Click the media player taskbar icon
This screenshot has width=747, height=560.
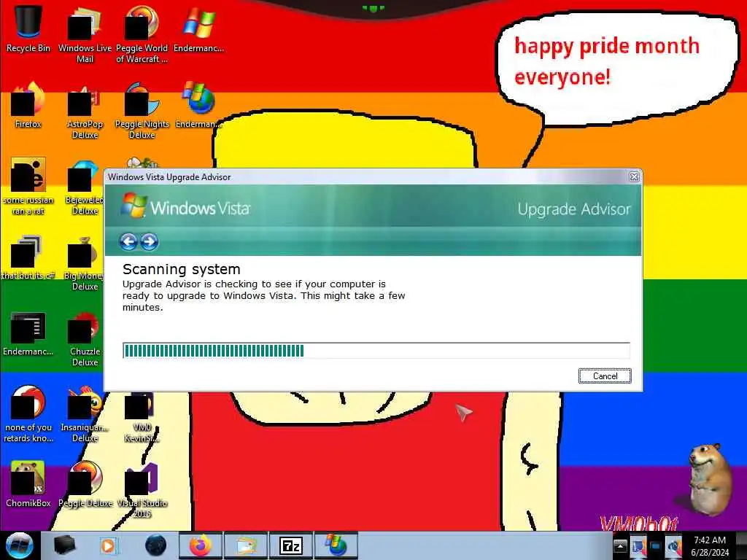pyautogui.click(x=109, y=545)
